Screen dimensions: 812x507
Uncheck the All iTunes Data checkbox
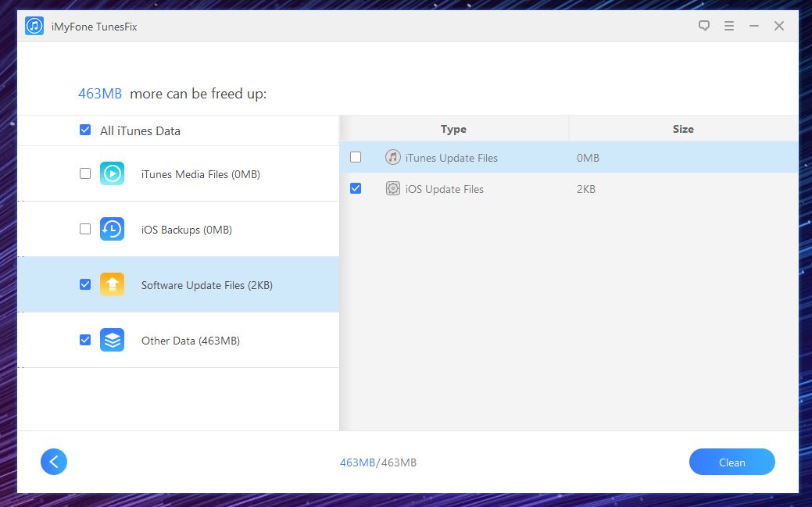[x=85, y=130]
